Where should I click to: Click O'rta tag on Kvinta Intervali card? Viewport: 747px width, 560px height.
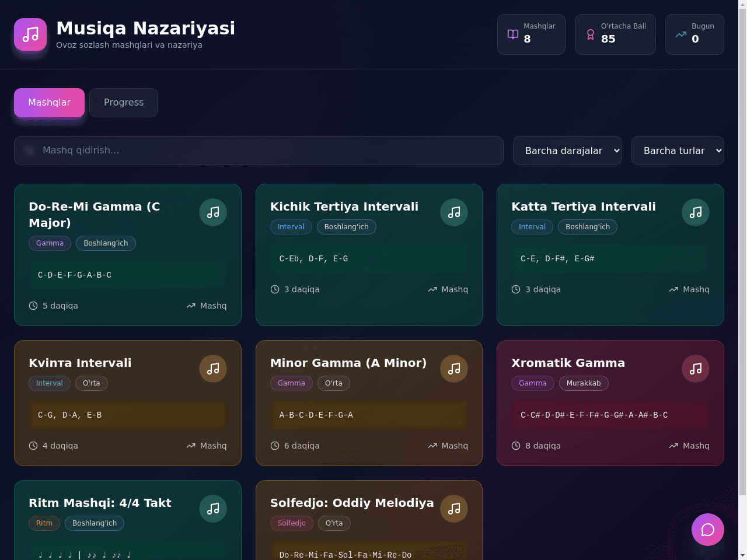tap(92, 383)
